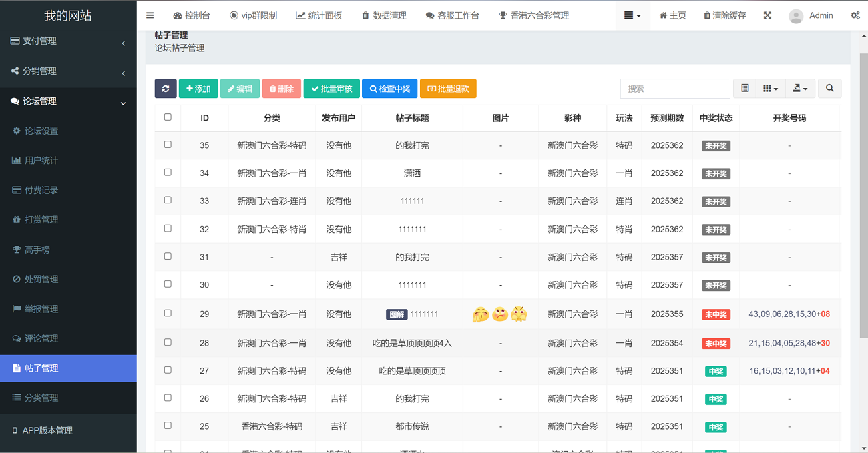Click inside the search input field
Image resolution: width=868 pixels, height=453 pixels.
674,88
